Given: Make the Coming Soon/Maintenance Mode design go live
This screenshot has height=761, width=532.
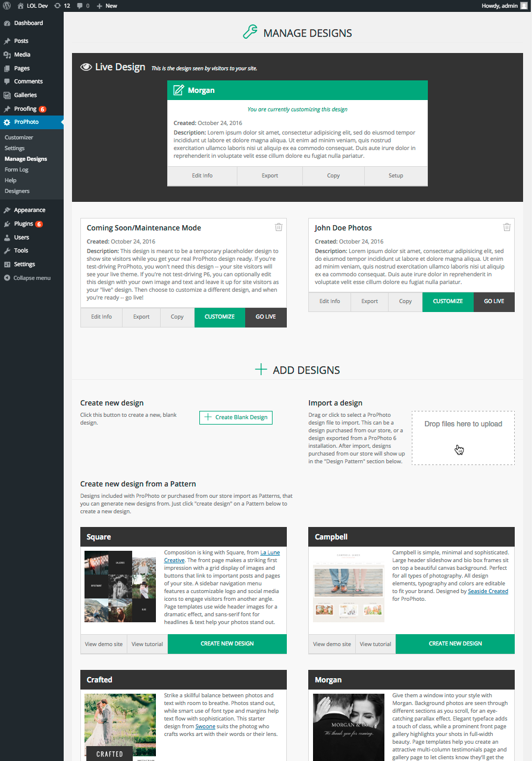Looking at the screenshot, I should coord(266,317).
